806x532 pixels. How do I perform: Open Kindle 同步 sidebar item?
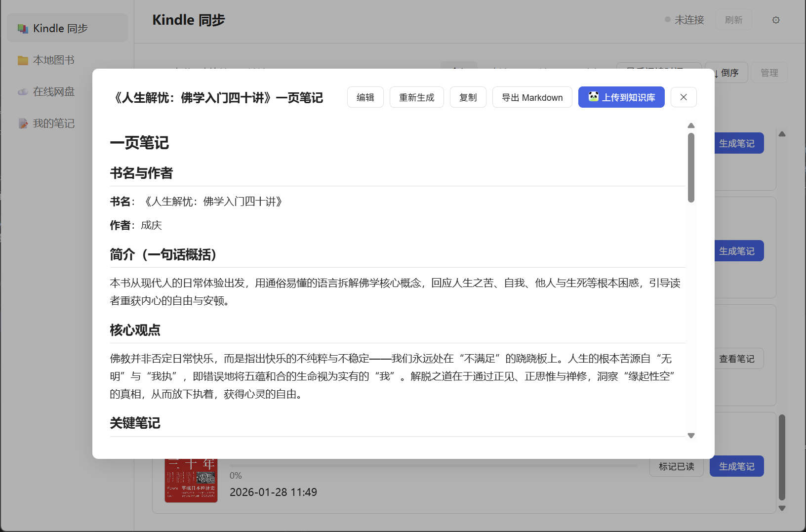pos(67,28)
